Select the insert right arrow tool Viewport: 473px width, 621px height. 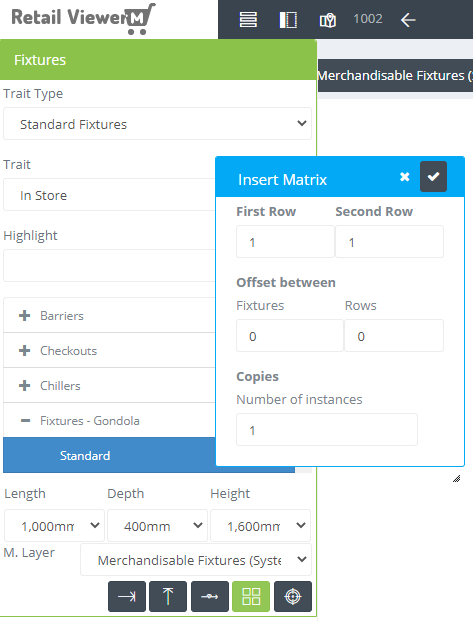pos(127,596)
